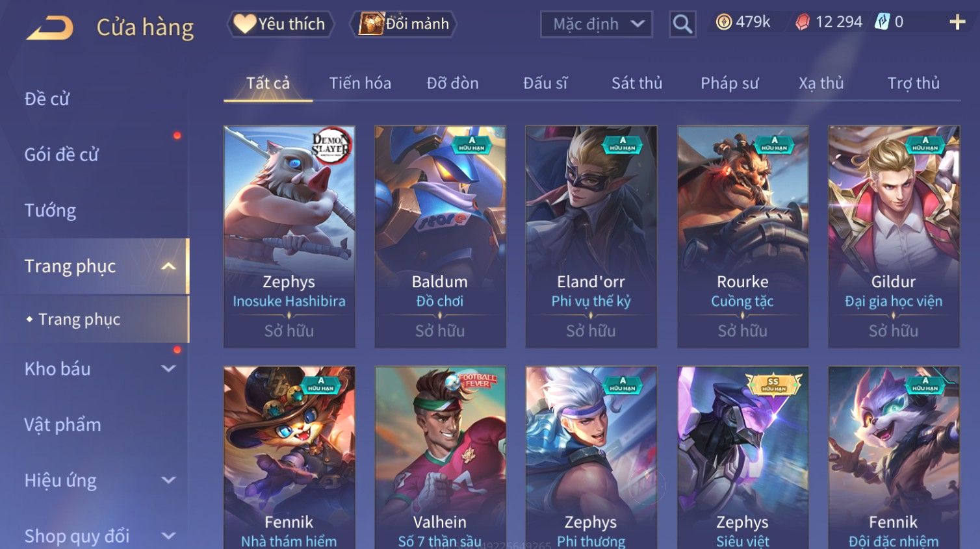Open the search magnifier icon
Screen dimensions: 980x549
coord(682,24)
